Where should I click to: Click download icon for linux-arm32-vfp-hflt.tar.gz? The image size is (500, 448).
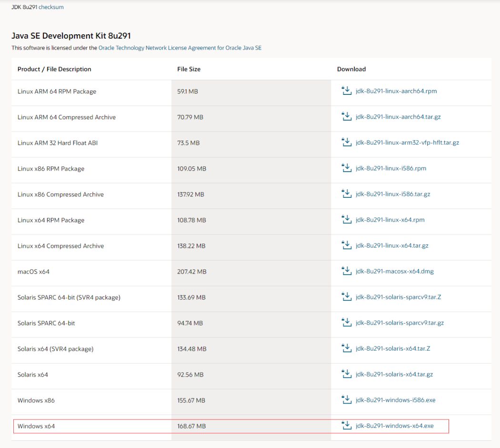point(346,143)
